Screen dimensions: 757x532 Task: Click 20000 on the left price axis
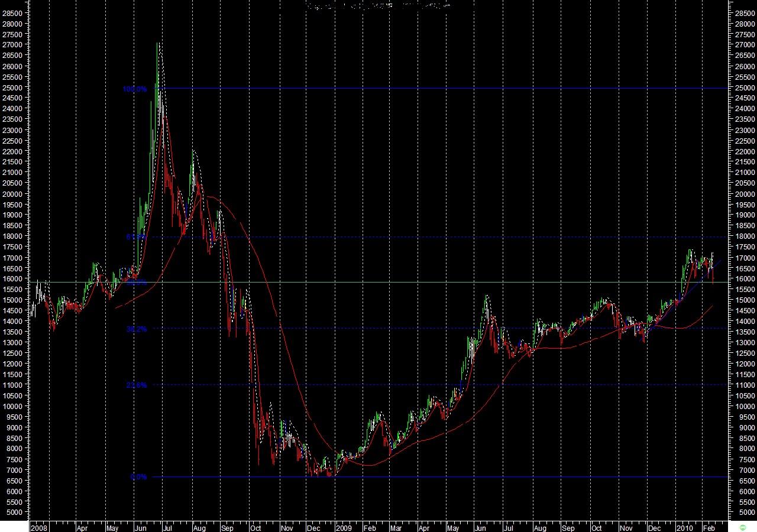(x=13, y=194)
